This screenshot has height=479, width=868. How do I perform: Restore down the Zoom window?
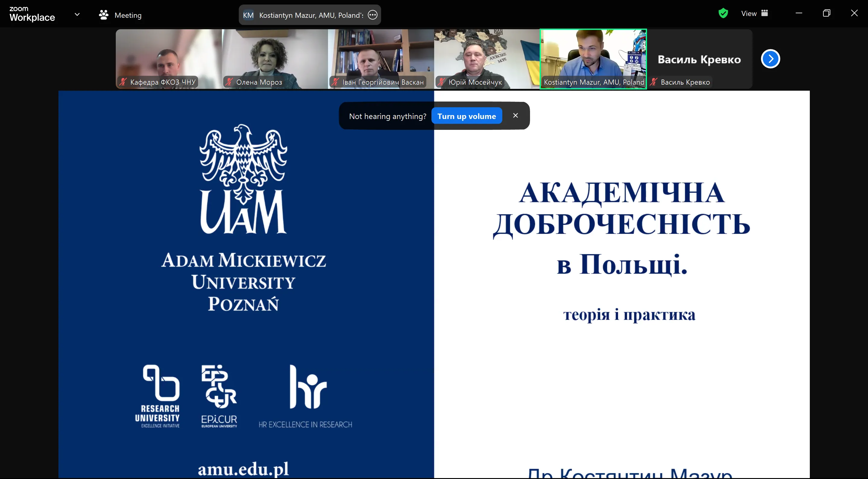(826, 13)
